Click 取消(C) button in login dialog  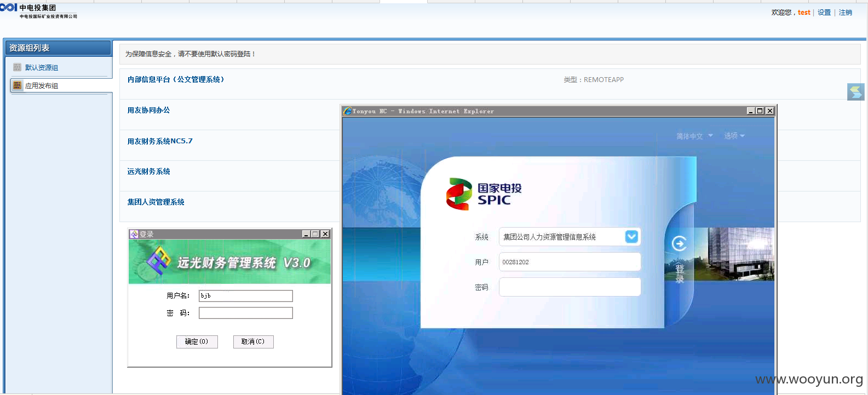coord(253,341)
